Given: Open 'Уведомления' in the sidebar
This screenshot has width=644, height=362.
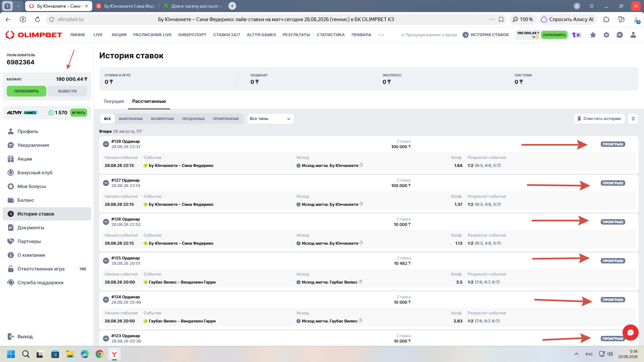Looking at the screenshot, I should point(47,145).
